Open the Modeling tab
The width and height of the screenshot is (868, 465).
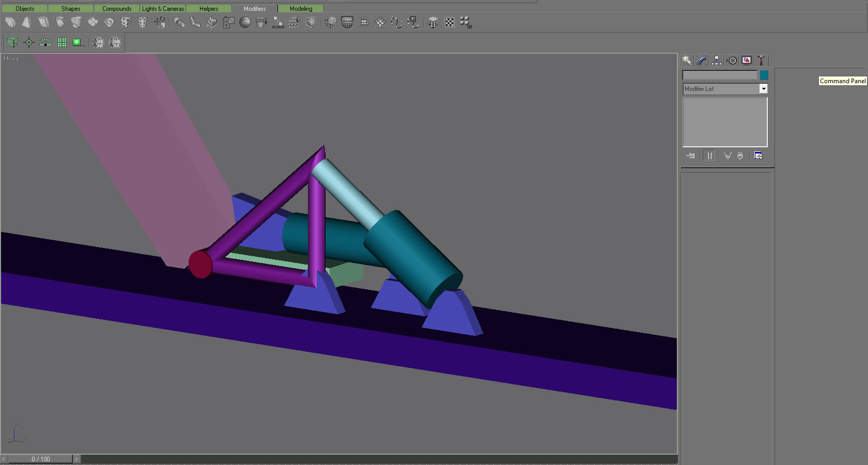tap(301, 9)
